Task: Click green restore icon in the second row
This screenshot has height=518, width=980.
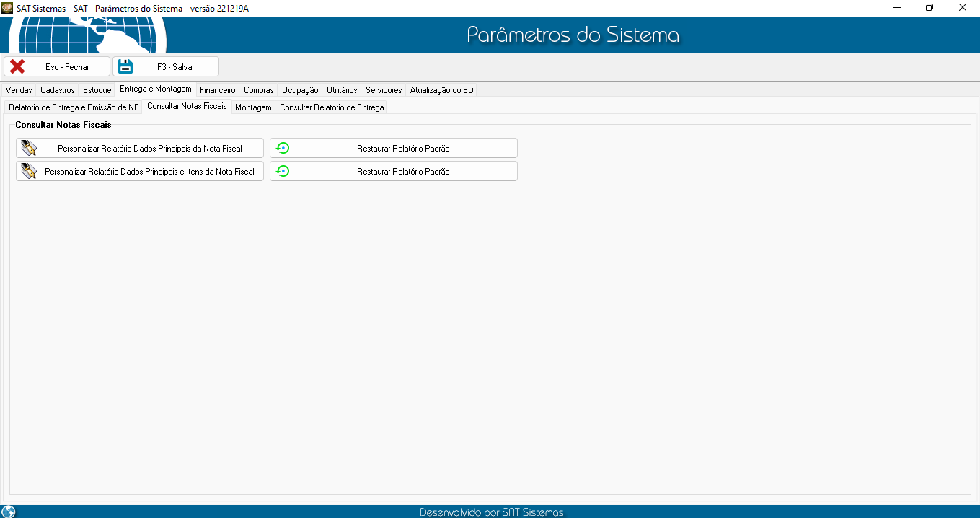Action: point(283,172)
